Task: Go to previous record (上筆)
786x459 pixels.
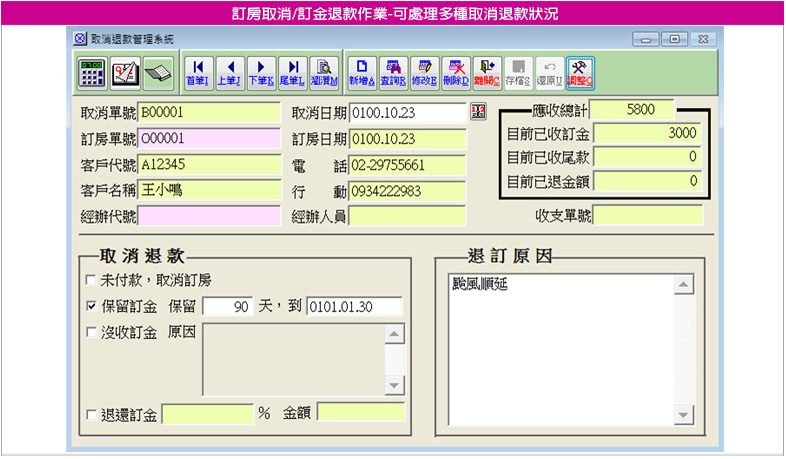Action: [x=230, y=73]
